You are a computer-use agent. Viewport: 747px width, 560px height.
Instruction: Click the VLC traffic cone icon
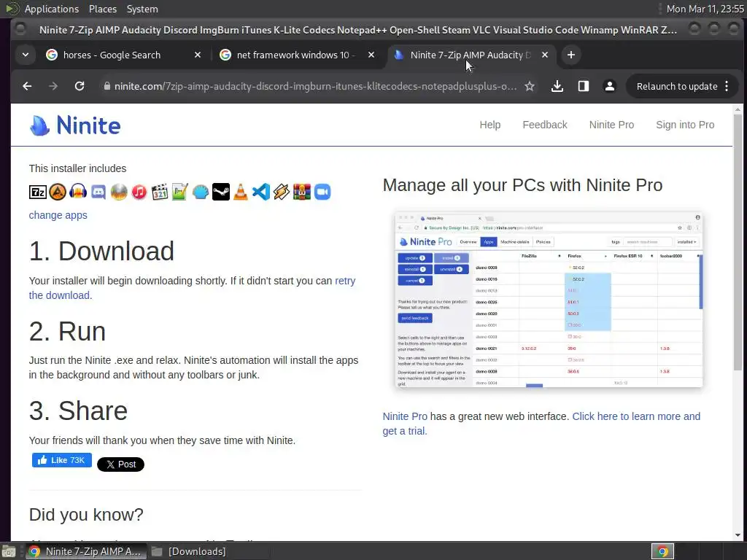(x=241, y=192)
